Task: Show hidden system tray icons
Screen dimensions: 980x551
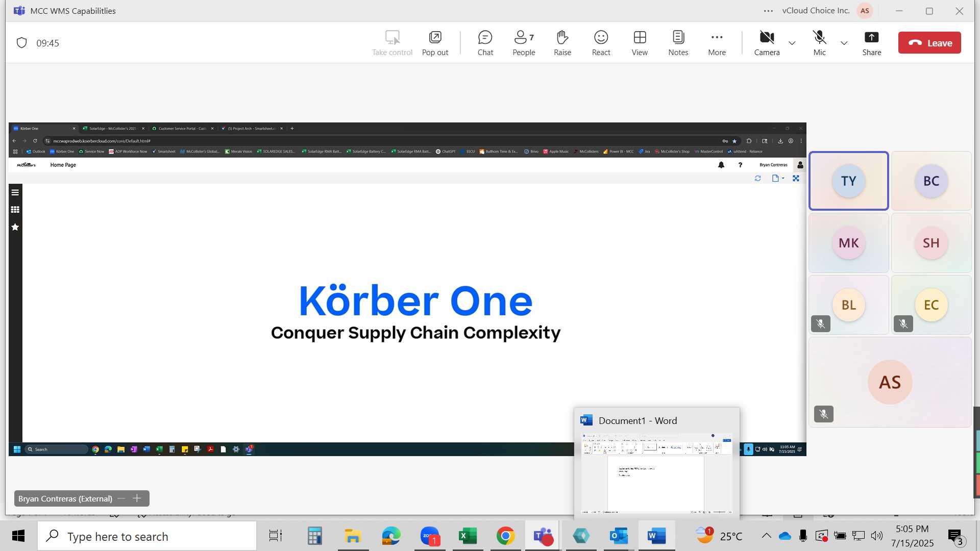Action: point(766,536)
